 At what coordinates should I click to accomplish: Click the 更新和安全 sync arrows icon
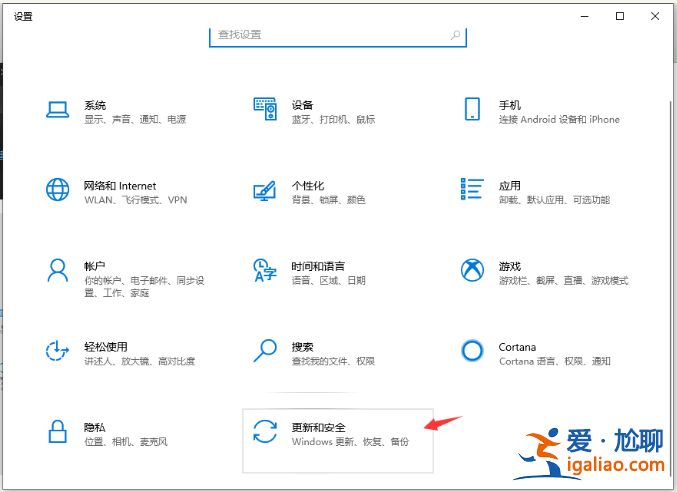coord(265,432)
